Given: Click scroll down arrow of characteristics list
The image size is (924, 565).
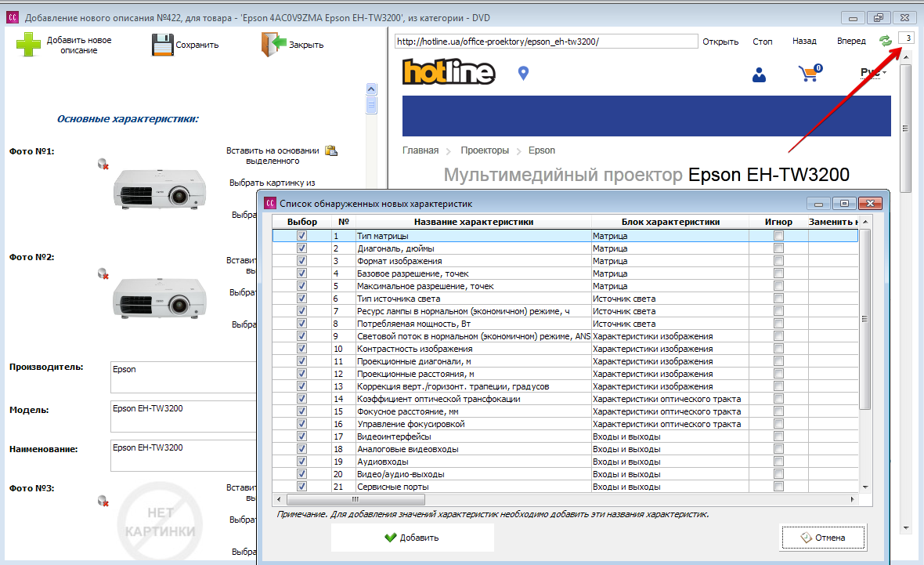Looking at the screenshot, I should pos(865,487).
